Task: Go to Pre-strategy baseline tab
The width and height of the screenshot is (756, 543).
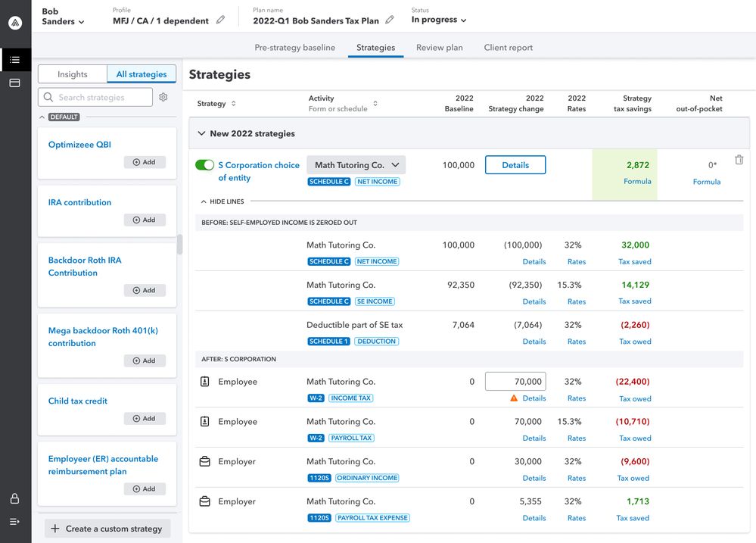Action: pyautogui.click(x=294, y=48)
